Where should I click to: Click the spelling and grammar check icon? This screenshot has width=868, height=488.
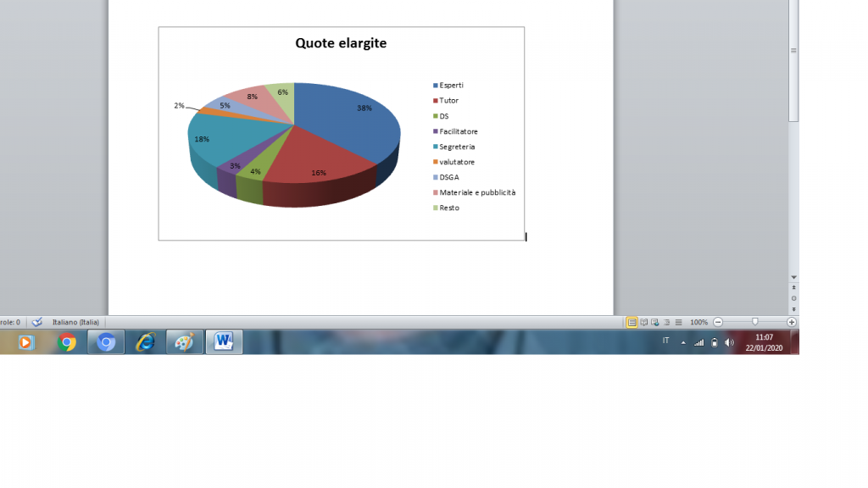pyautogui.click(x=37, y=322)
